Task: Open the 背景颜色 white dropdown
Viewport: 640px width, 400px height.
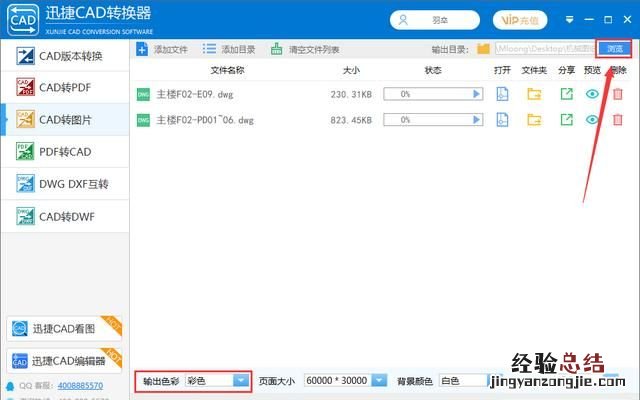Action: [465, 380]
